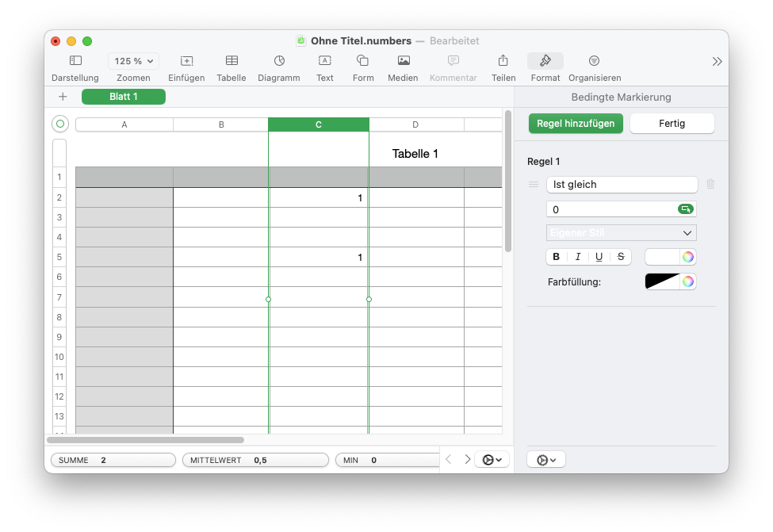Open the Einfügen insert menu
Screen dimensions: 773x532
point(186,68)
